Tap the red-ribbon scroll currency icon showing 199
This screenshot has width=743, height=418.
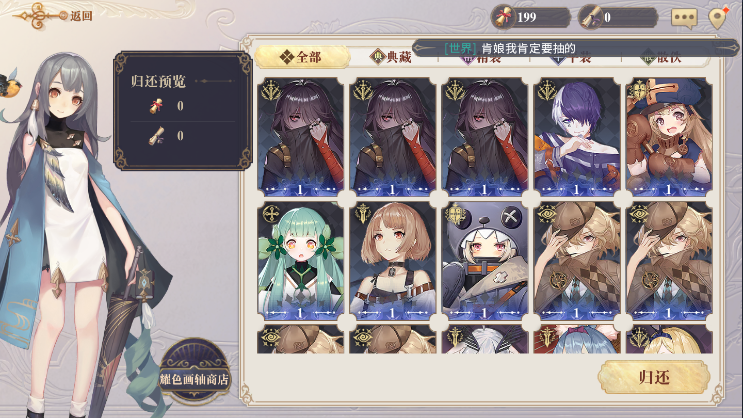503,18
